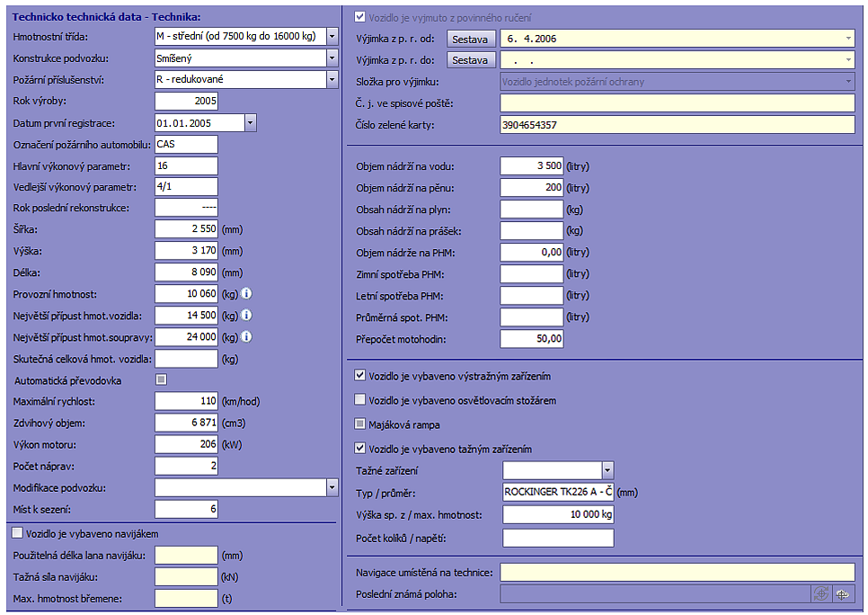
Task: Click info icon beside Největší přípust hmot.vozidla
Action: click(246, 316)
